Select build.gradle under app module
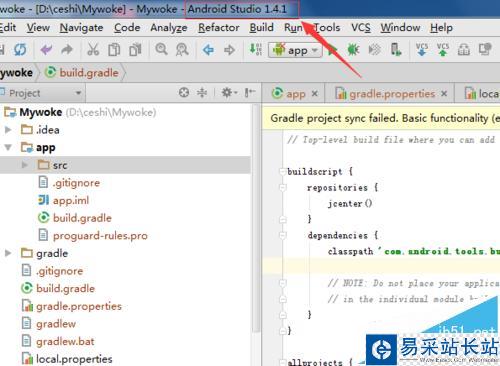Screen dimensions: 500x366 click(x=75, y=218)
